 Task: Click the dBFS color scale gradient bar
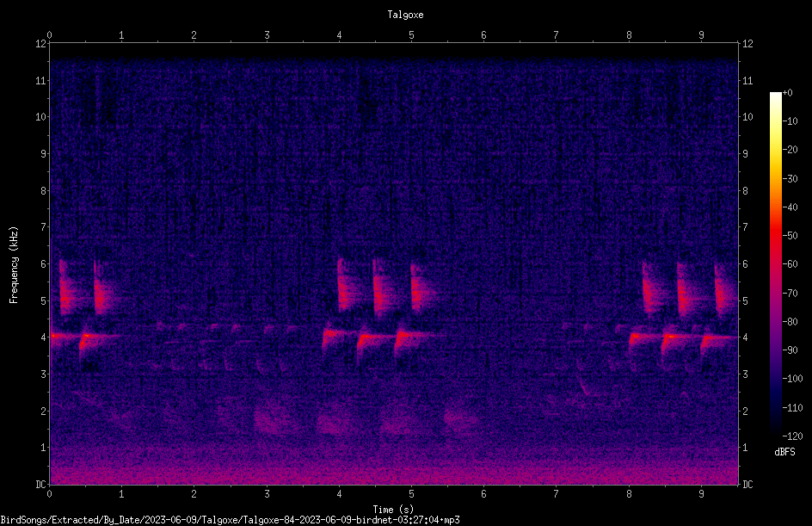pyautogui.click(x=775, y=263)
